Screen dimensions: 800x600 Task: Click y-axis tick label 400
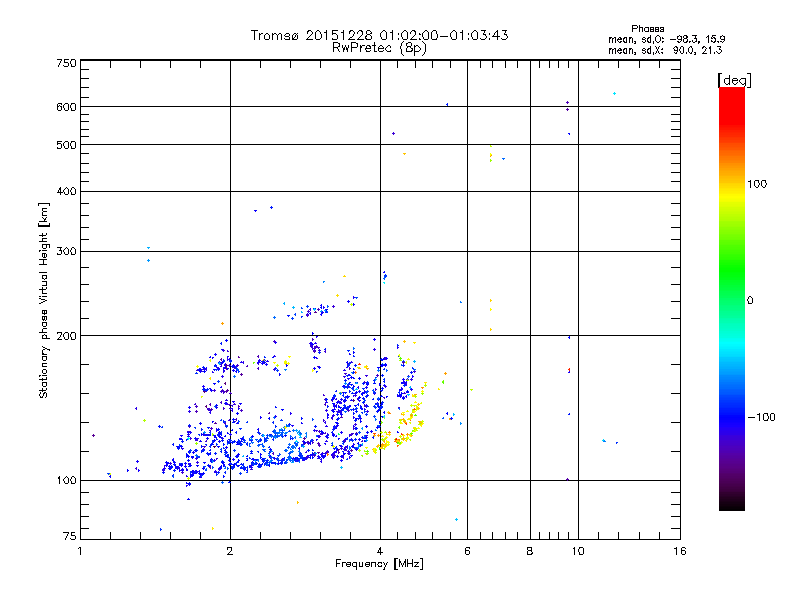point(66,192)
